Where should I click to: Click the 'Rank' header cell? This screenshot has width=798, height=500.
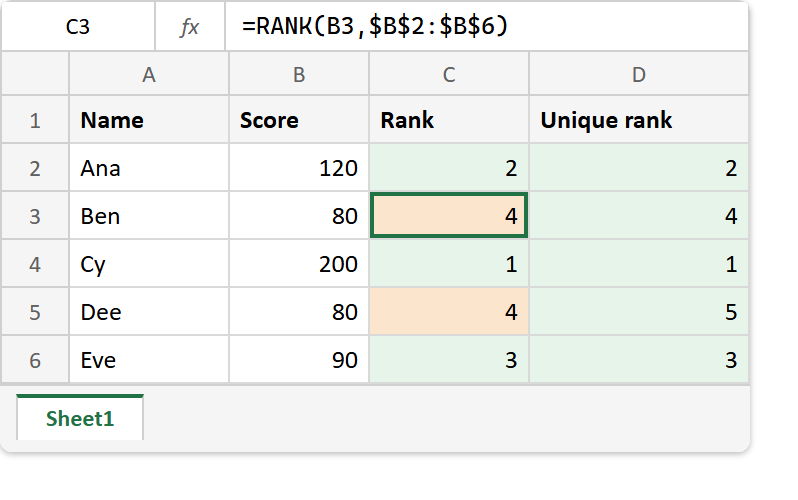[449, 120]
